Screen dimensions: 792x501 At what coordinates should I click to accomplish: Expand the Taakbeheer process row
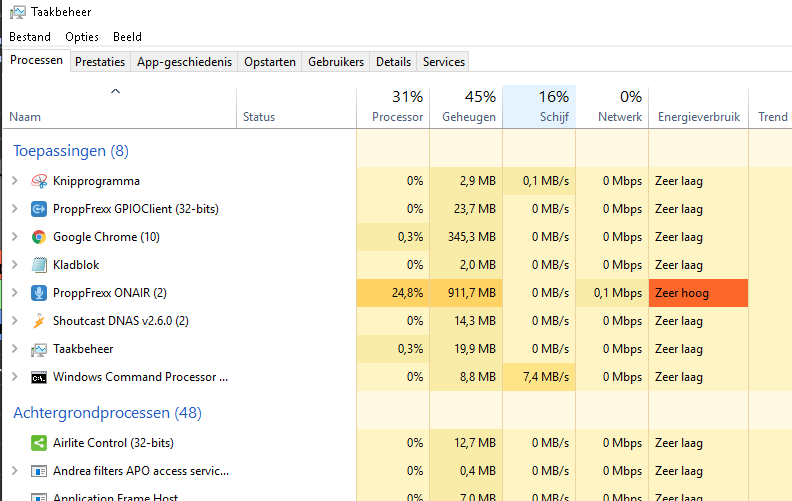pos(15,348)
